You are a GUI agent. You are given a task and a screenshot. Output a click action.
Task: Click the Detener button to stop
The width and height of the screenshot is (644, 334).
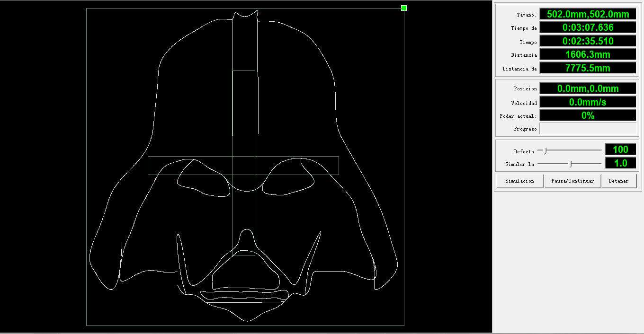point(619,181)
